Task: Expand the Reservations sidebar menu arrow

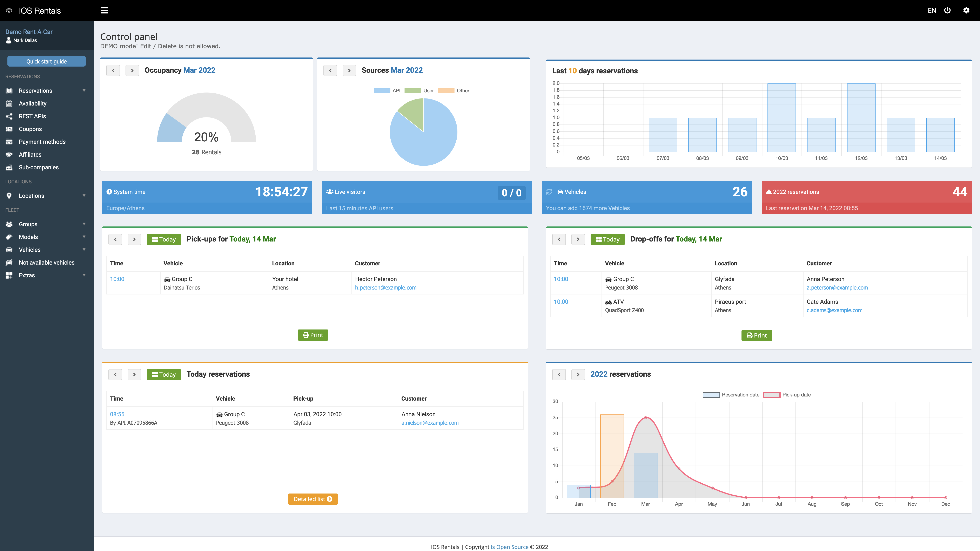Action: point(84,90)
